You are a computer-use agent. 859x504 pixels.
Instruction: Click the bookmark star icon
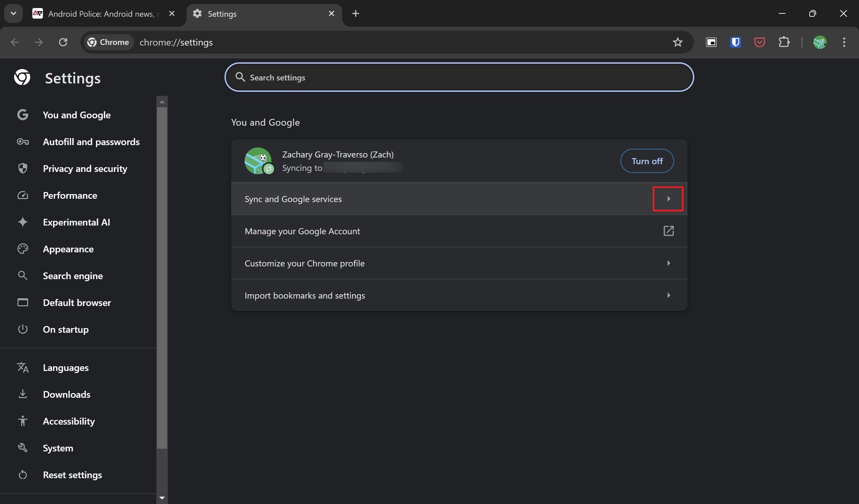point(677,42)
